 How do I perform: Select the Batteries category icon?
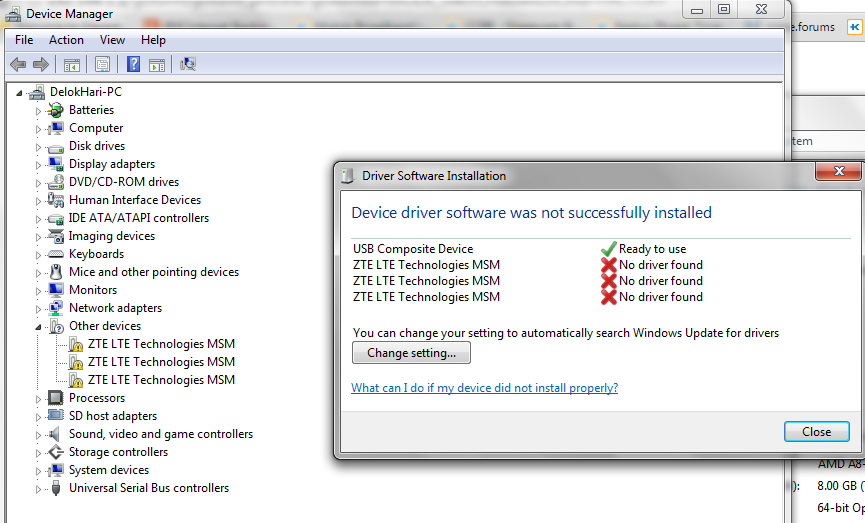55,110
